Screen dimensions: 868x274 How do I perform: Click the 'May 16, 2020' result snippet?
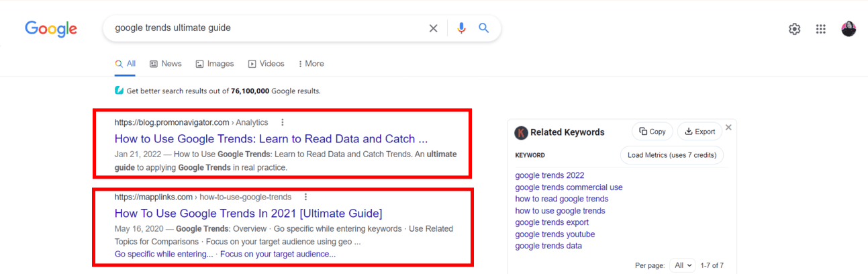point(284,235)
